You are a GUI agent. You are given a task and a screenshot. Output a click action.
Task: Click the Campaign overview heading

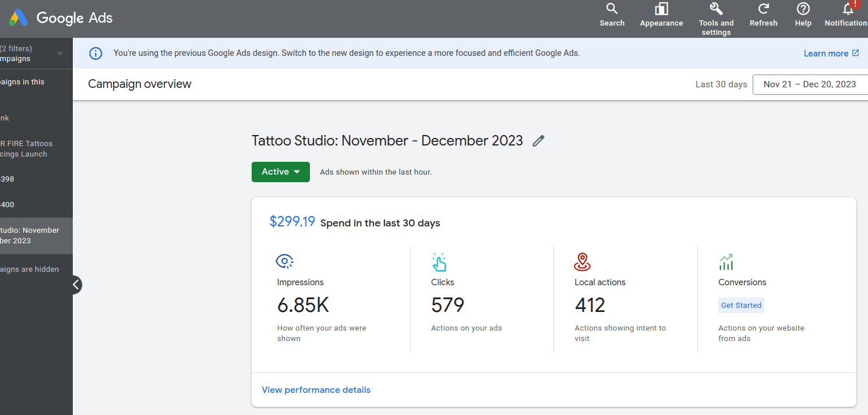140,84
